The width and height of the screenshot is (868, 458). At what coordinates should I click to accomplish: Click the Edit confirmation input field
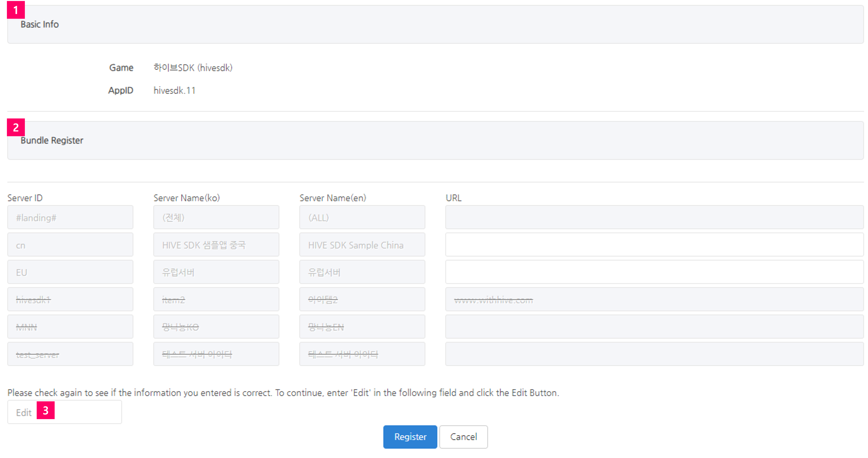(x=65, y=412)
